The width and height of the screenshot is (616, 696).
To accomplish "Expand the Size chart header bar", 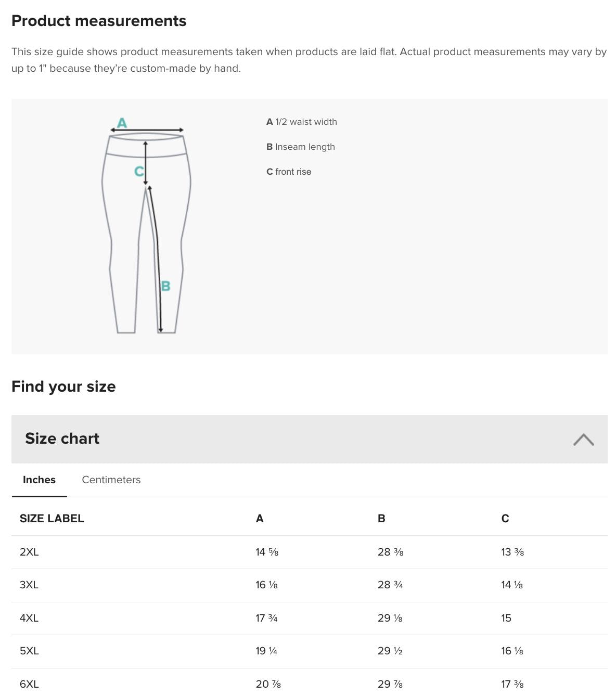I will click(x=312, y=439).
